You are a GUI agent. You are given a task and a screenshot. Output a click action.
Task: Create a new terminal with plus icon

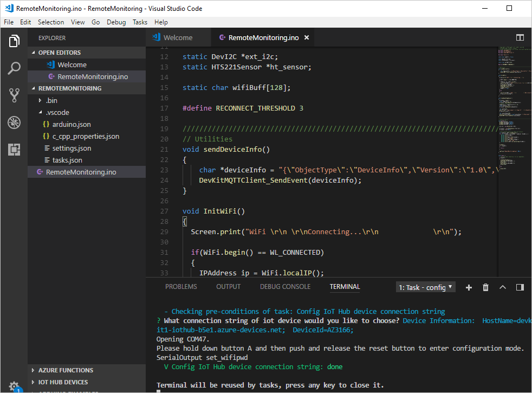click(x=469, y=287)
